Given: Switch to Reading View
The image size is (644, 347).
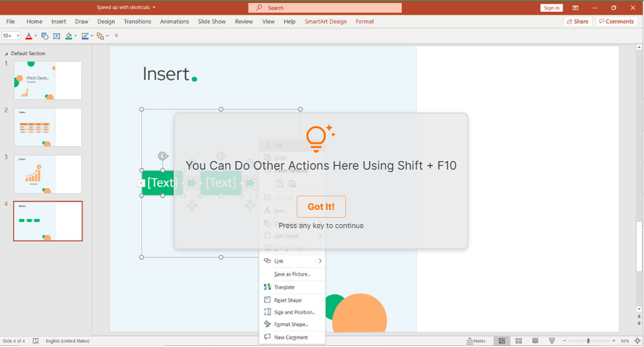Looking at the screenshot, I should (x=535, y=341).
